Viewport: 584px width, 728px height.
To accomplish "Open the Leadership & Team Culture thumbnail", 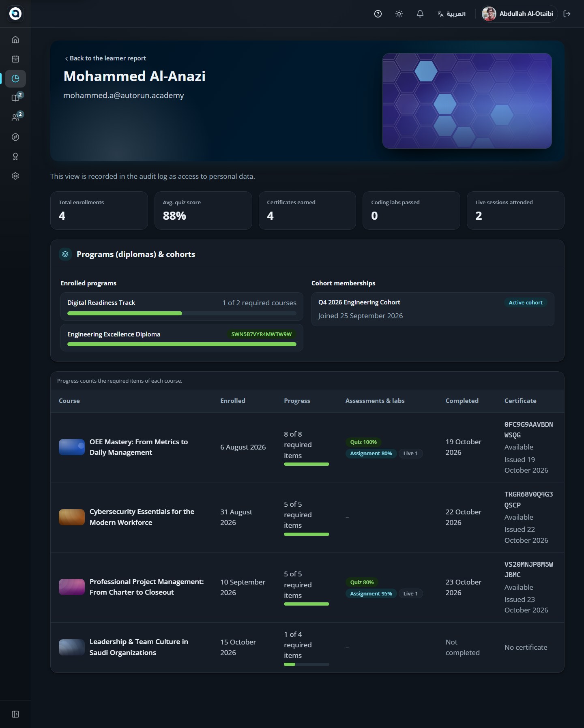I will pos(72,647).
